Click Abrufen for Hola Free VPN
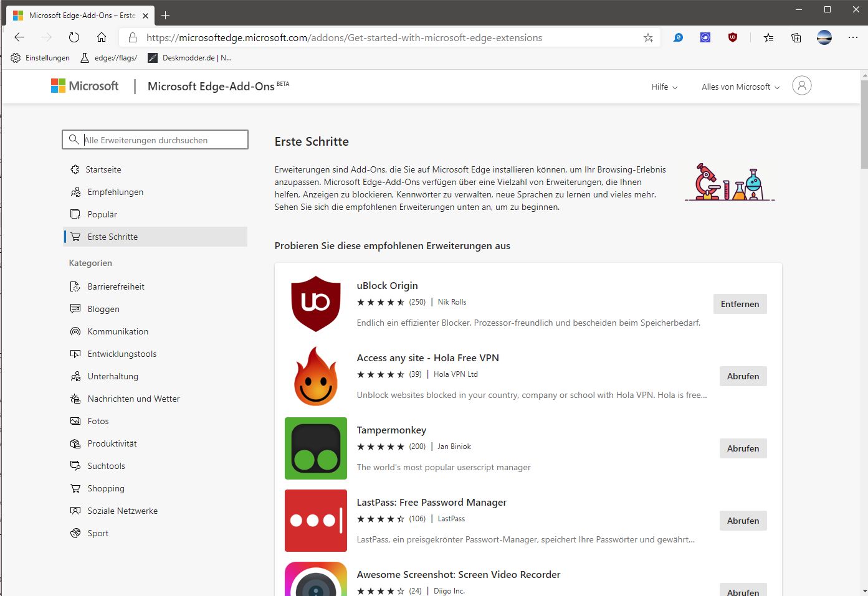 [743, 376]
